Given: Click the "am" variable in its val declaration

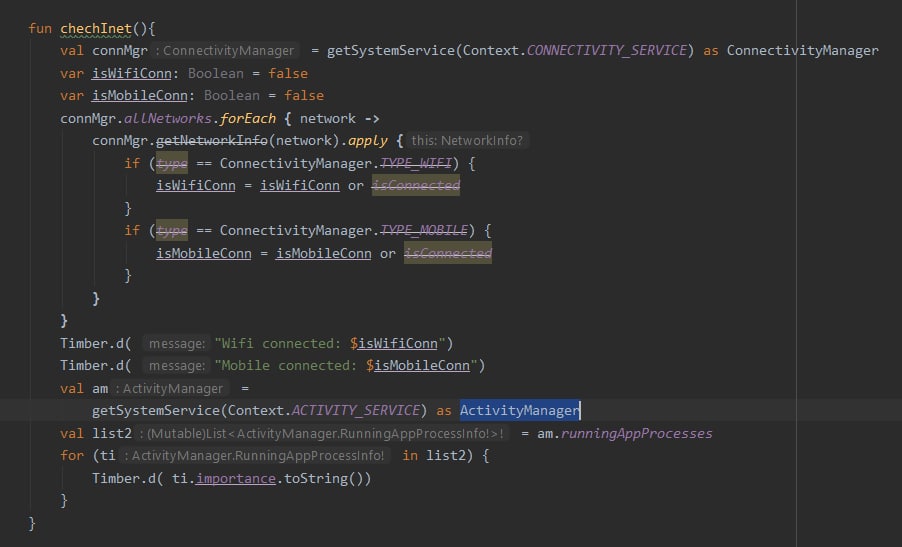Looking at the screenshot, I should 100,389.
